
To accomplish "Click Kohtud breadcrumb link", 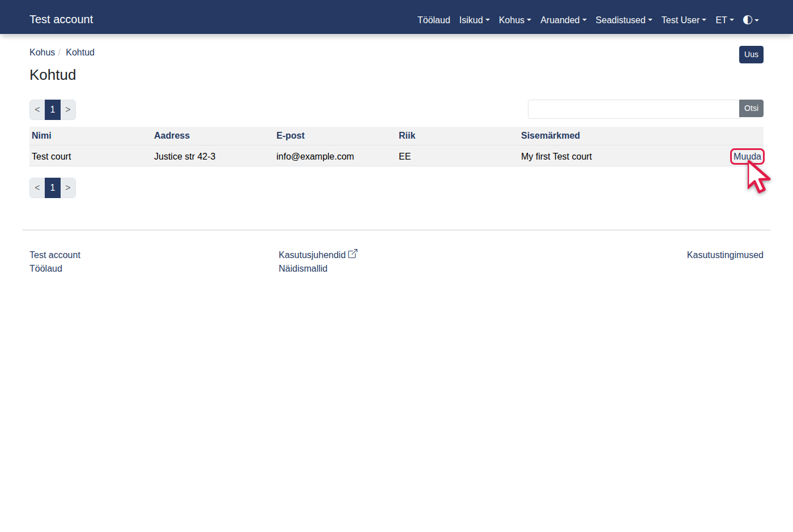I will tap(80, 52).
